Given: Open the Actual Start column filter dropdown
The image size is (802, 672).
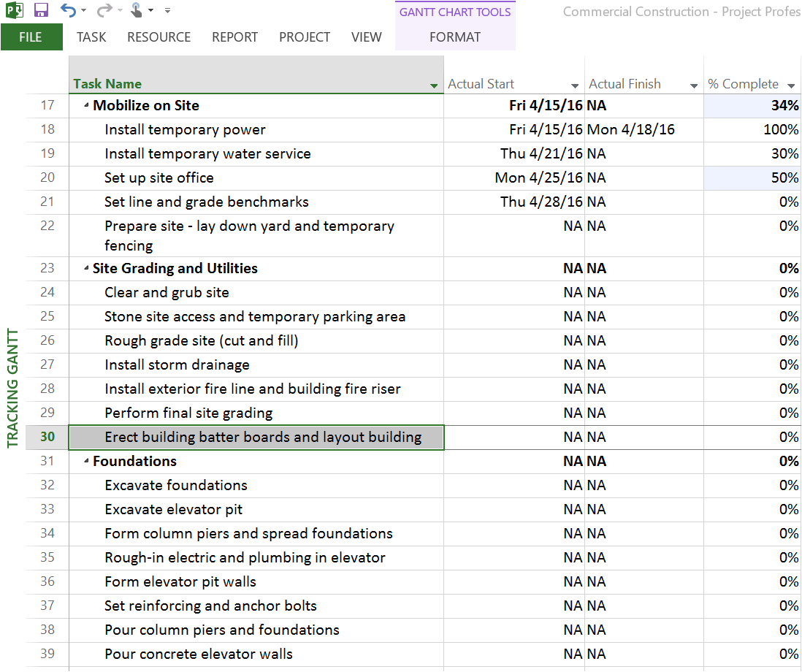Looking at the screenshot, I should tap(575, 85).
